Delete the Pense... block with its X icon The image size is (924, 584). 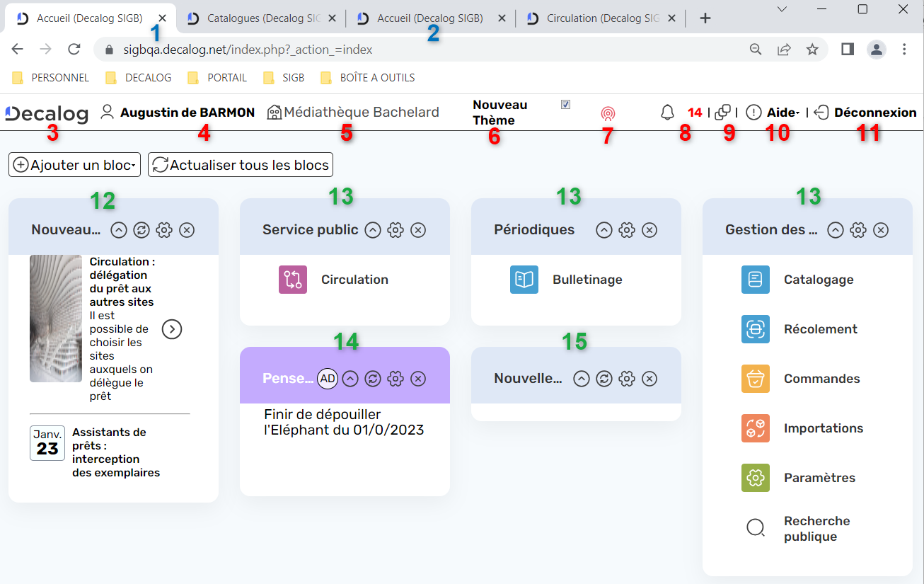point(418,379)
